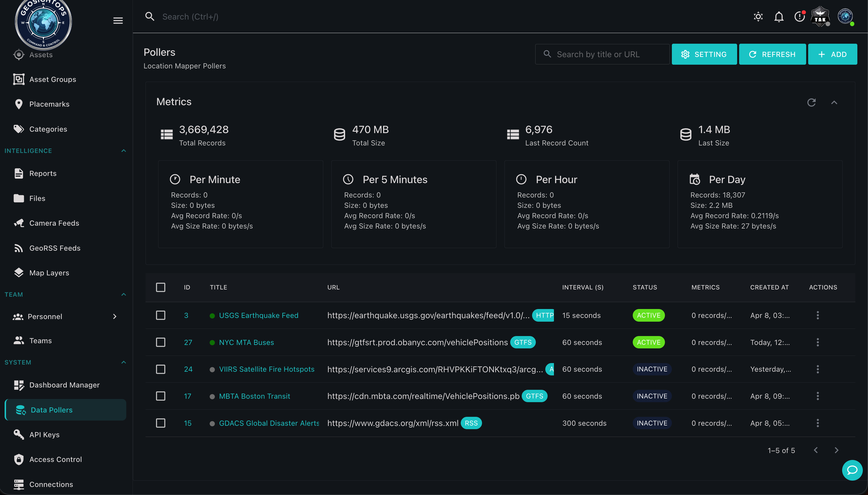Collapse the SYSTEM sidebar section
The image size is (868, 495).
124,362
